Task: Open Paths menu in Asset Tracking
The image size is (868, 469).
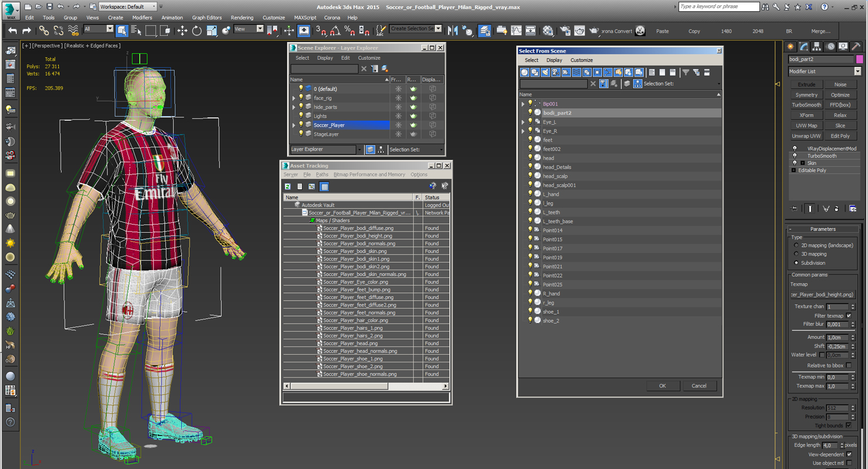Action: (322, 175)
